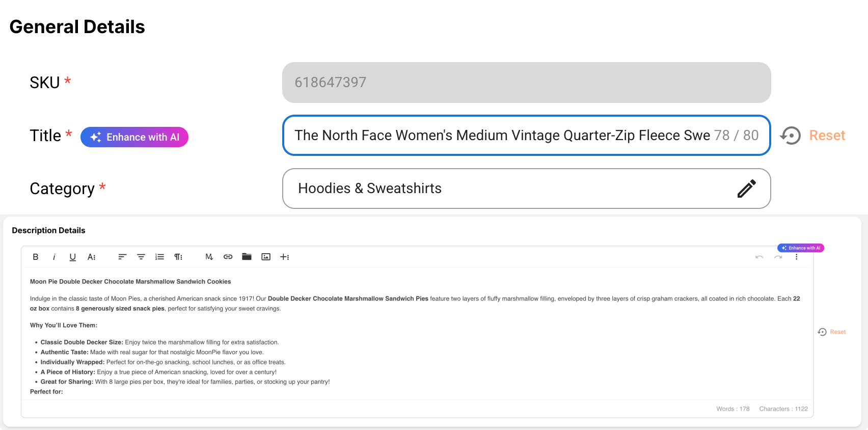
Task: Click the title reset circular arrow icon
Action: click(791, 136)
